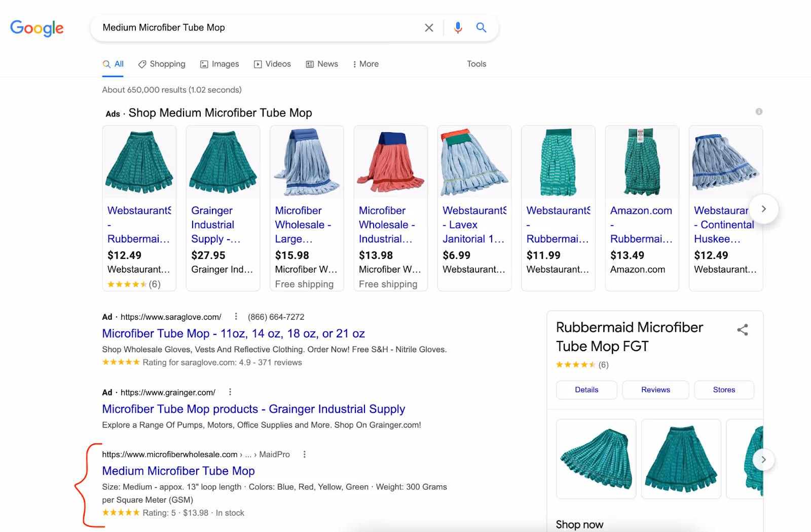This screenshot has height=532, width=811.
Task: Select the All tab
Action: click(x=113, y=64)
